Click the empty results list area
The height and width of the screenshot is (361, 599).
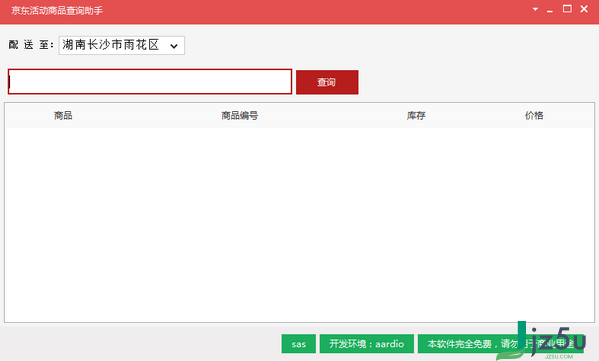point(300,225)
